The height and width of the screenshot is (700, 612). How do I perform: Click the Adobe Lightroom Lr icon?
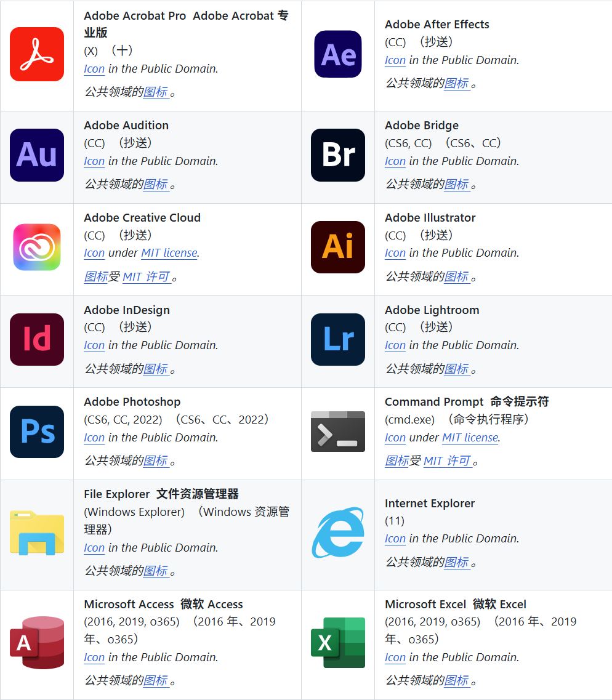coord(338,339)
